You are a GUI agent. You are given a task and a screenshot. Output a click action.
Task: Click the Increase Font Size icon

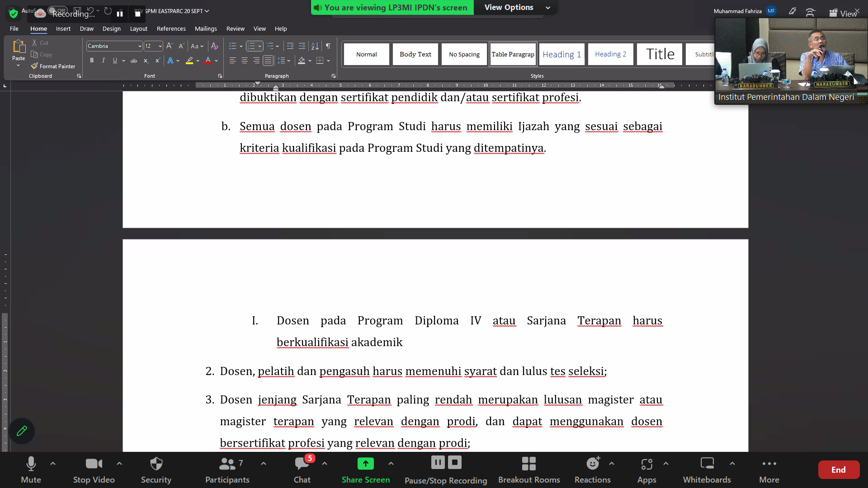[170, 46]
